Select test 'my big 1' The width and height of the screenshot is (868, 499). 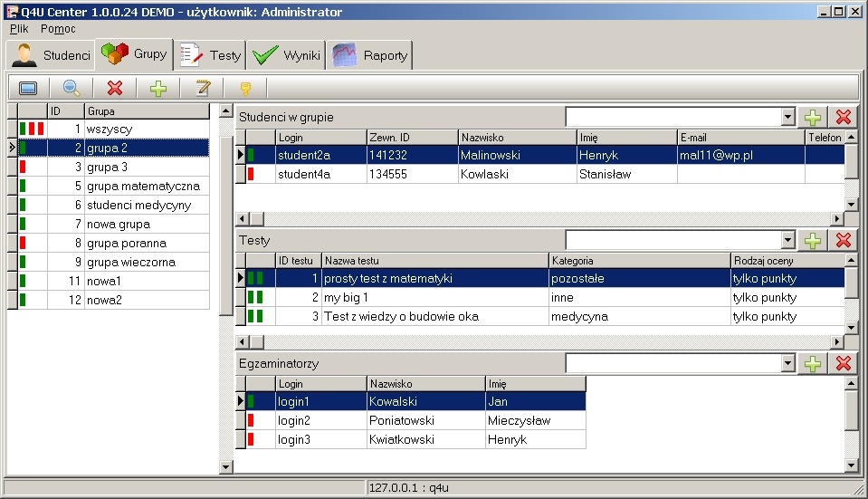545,297
